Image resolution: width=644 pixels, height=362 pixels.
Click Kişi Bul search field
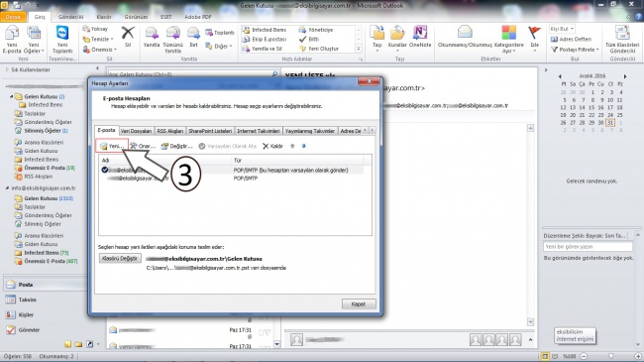point(562,29)
